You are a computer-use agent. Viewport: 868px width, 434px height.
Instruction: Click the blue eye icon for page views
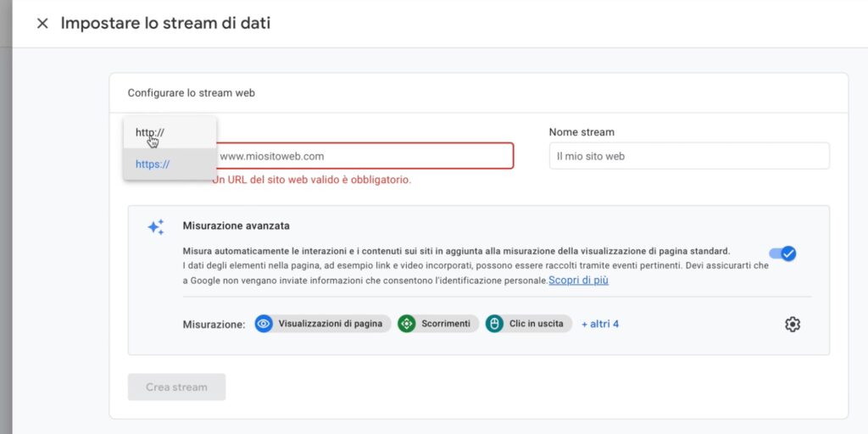264,324
